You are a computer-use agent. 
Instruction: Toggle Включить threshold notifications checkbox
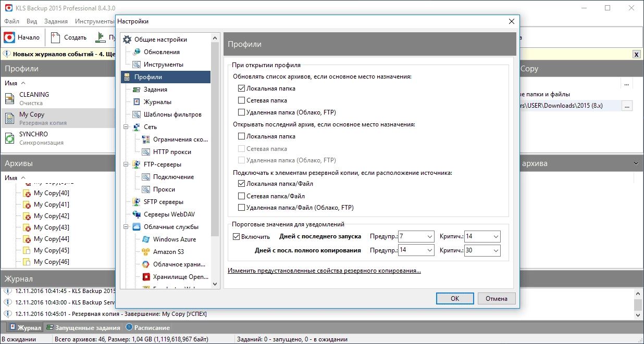[237, 237]
